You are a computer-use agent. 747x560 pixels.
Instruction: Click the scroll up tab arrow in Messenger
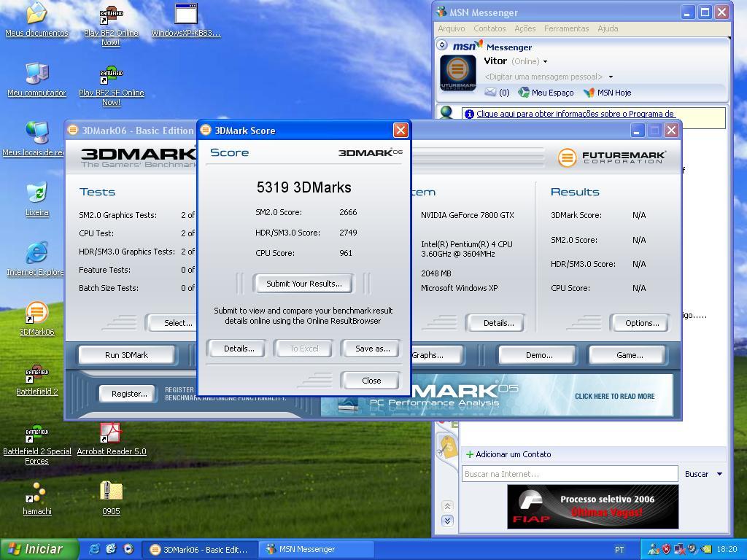(447, 506)
